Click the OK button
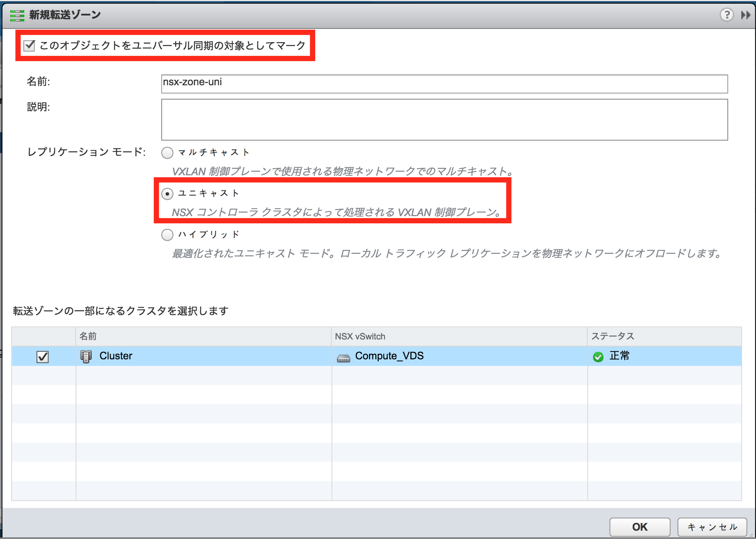This screenshot has width=756, height=539. pos(639,527)
